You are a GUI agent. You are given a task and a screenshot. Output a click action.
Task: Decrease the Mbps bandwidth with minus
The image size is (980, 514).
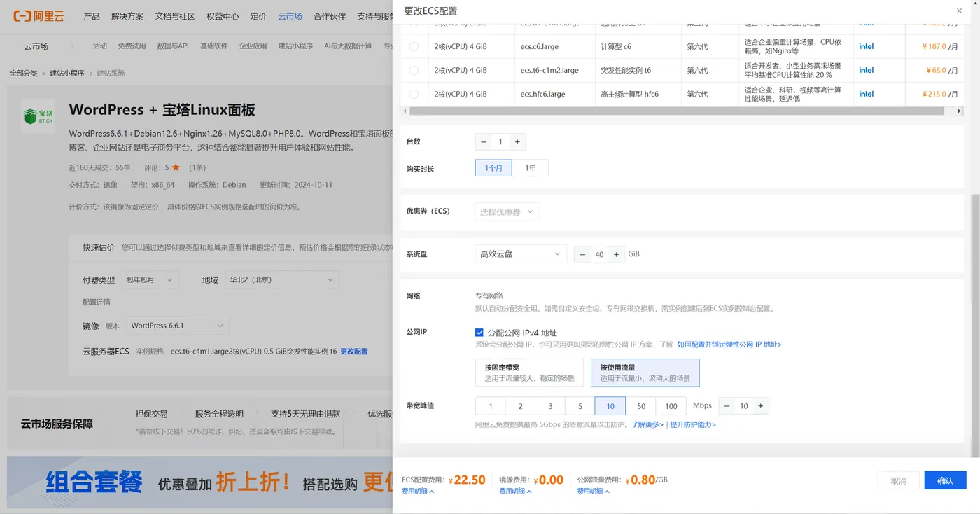click(727, 406)
